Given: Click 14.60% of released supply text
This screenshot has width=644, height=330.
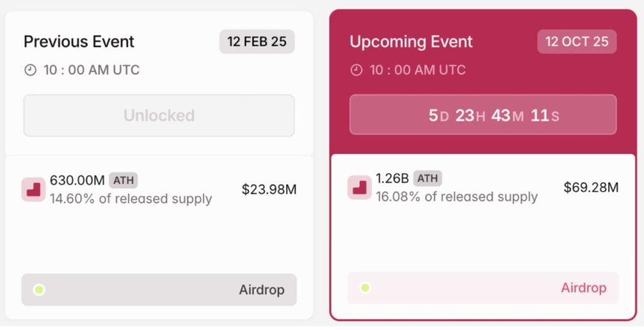Looking at the screenshot, I should (x=131, y=199).
